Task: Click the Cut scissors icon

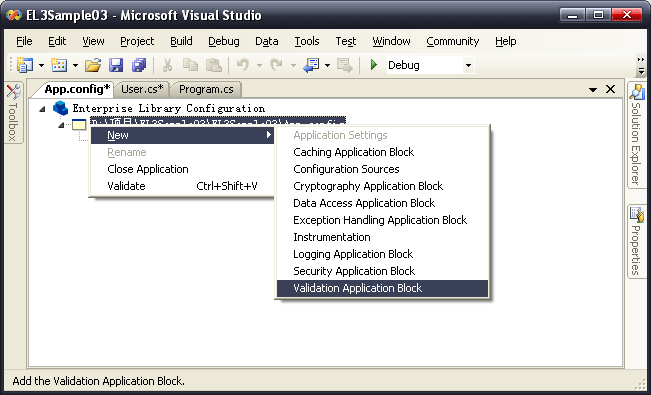Action: 167,65
